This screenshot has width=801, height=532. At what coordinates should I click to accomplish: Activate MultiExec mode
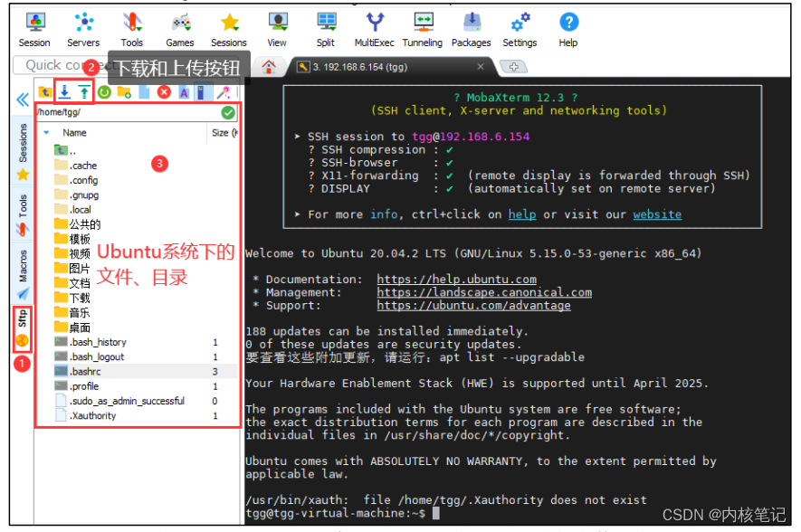click(x=375, y=30)
